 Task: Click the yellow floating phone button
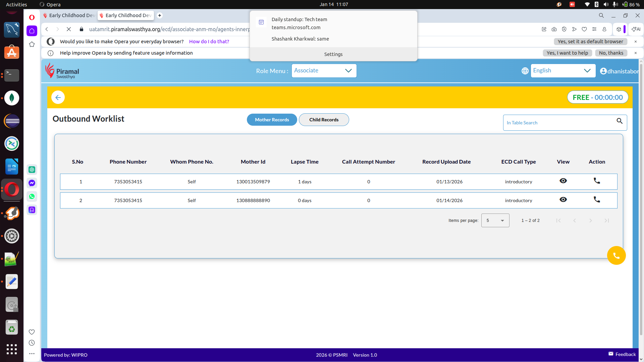616,256
